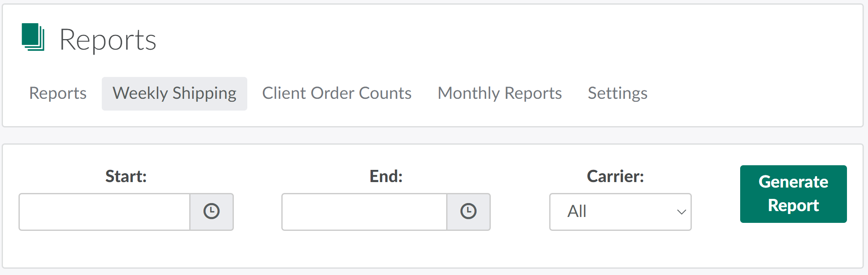868x275 pixels.
Task: Click the 'Start:' field label
Action: tap(126, 176)
